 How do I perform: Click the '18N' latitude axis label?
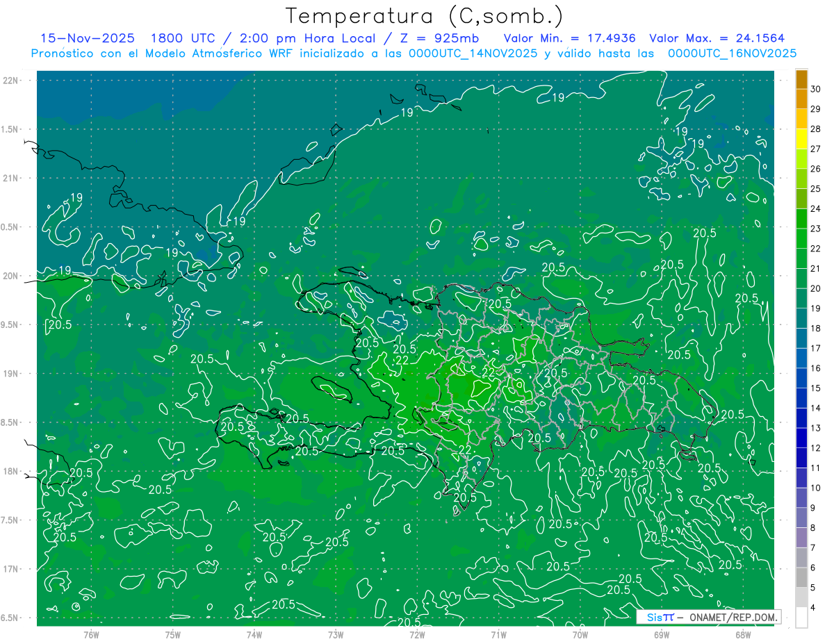11,471
